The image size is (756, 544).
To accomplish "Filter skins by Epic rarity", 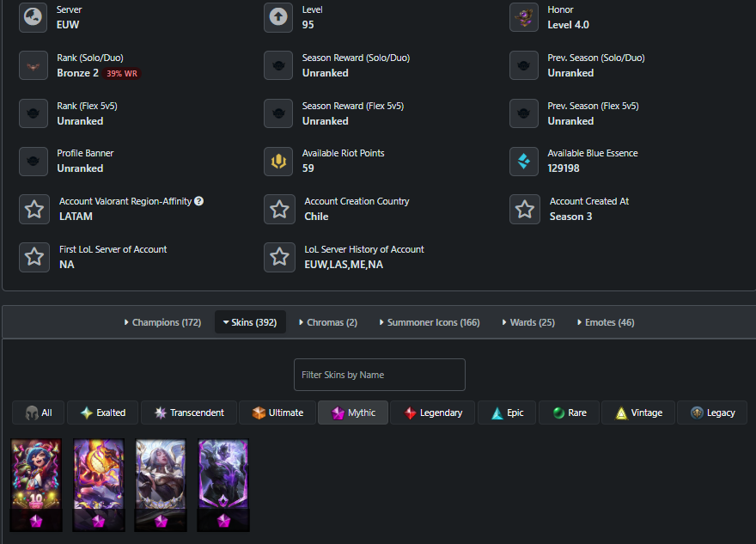I will click(507, 413).
